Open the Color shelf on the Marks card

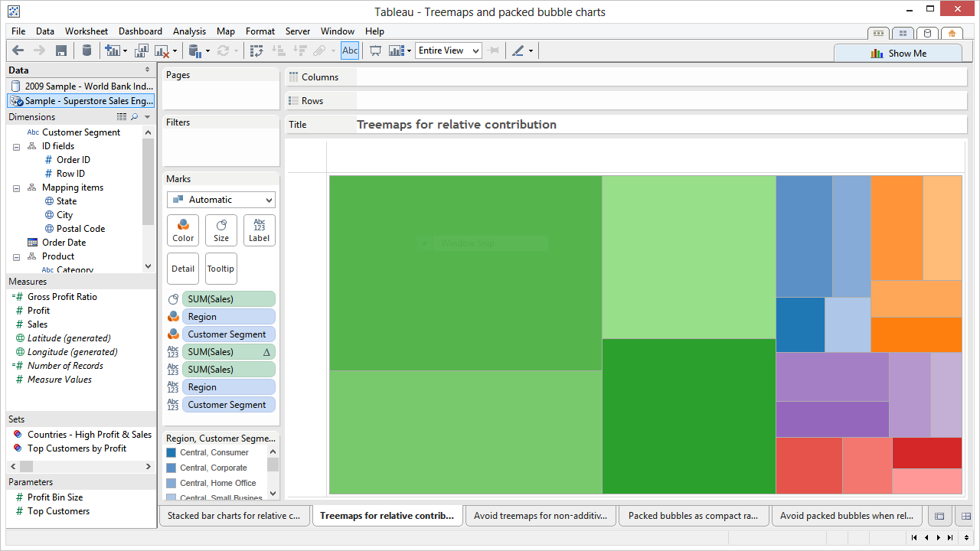click(182, 230)
